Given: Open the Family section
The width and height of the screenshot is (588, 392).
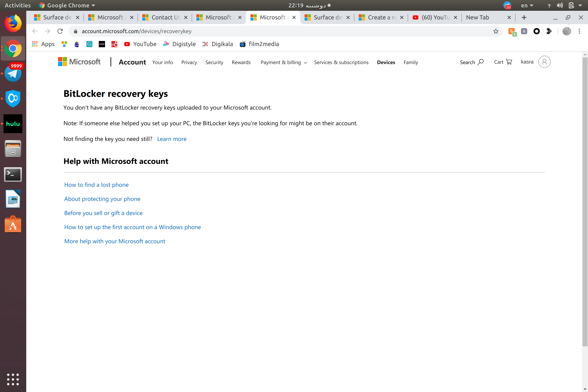Looking at the screenshot, I should 410,62.
